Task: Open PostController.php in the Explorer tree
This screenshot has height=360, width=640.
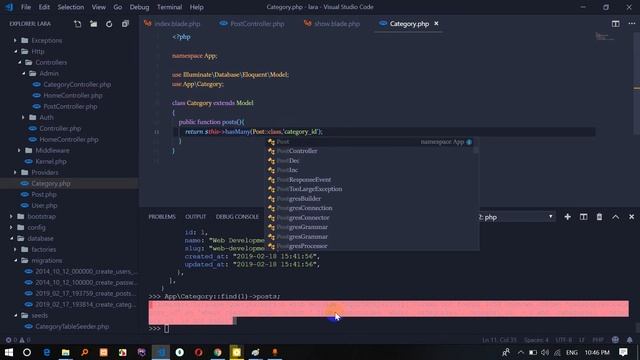Action: (70, 107)
